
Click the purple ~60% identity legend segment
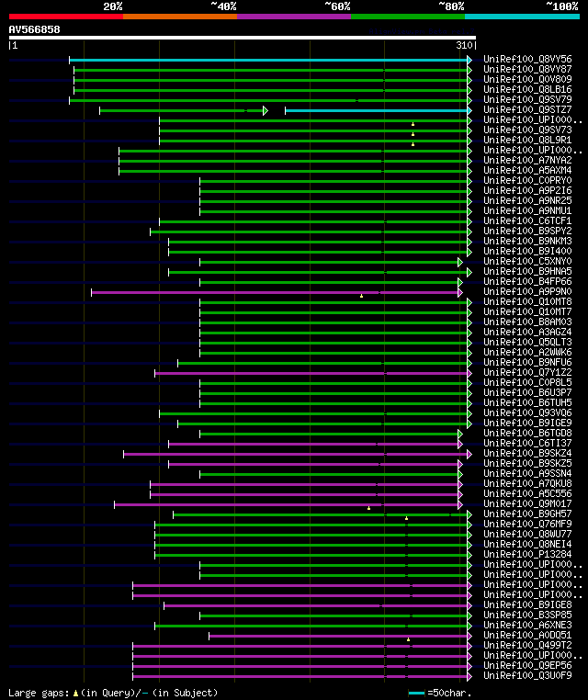[294, 17]
